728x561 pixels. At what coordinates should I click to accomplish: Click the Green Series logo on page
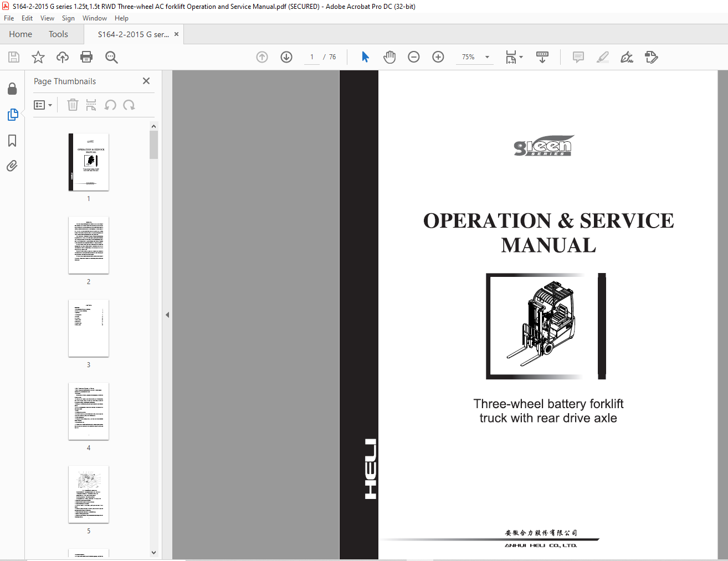tap(544, 146)
